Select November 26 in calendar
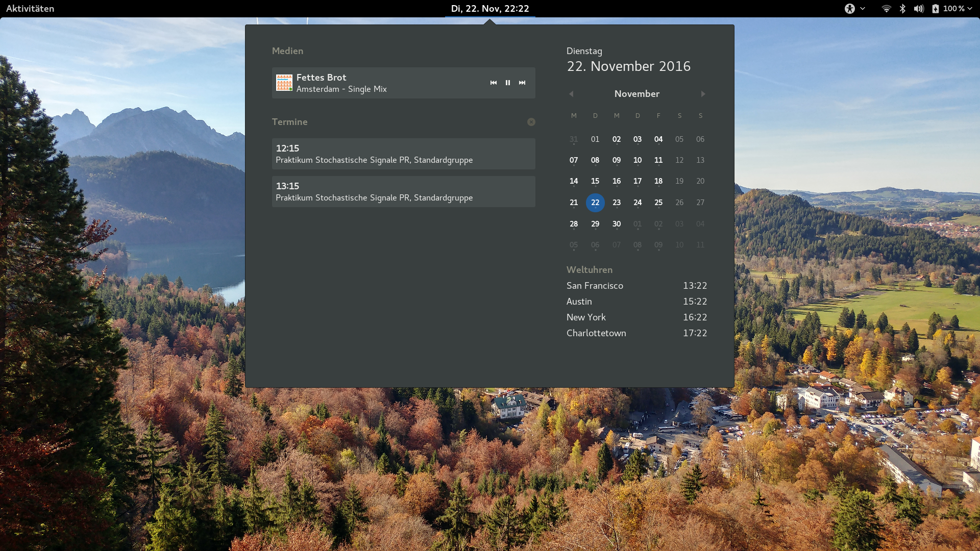This screenshot has width=980, height=551. tap(679, 203)
